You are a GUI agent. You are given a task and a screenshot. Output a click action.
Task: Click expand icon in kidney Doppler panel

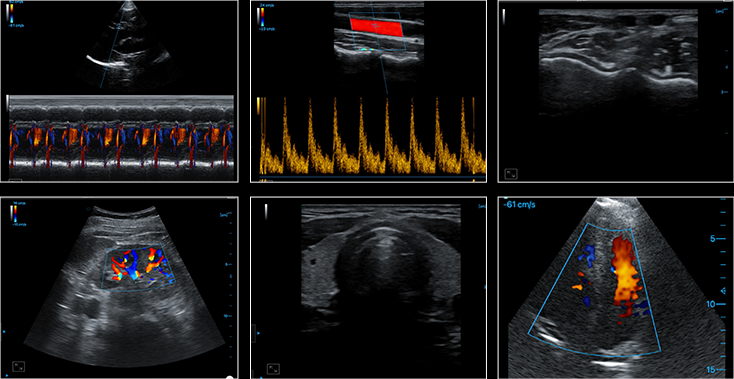tap(19, 366)
